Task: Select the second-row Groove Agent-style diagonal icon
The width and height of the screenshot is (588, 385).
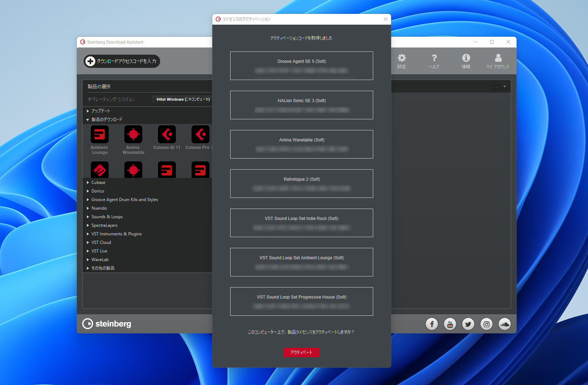Action: pyautogui.click(x=100, y=170)
